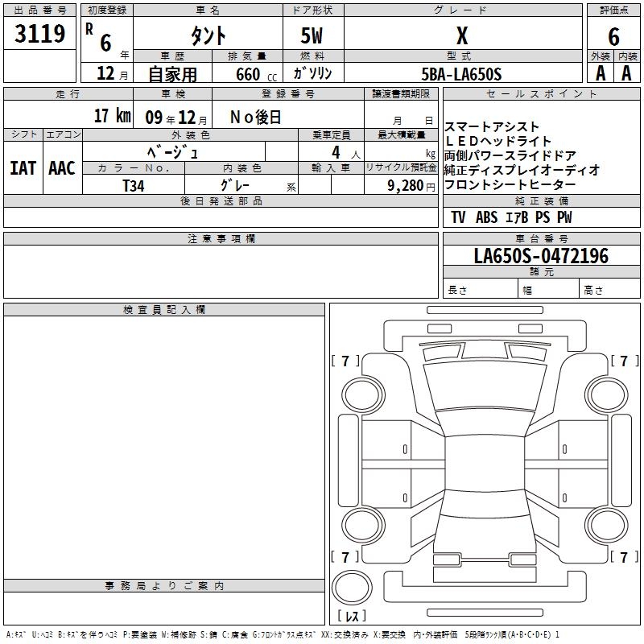Click inspection date 09年12月
The width and height of the screenshot is (644, 644).
tap(175, 118)
